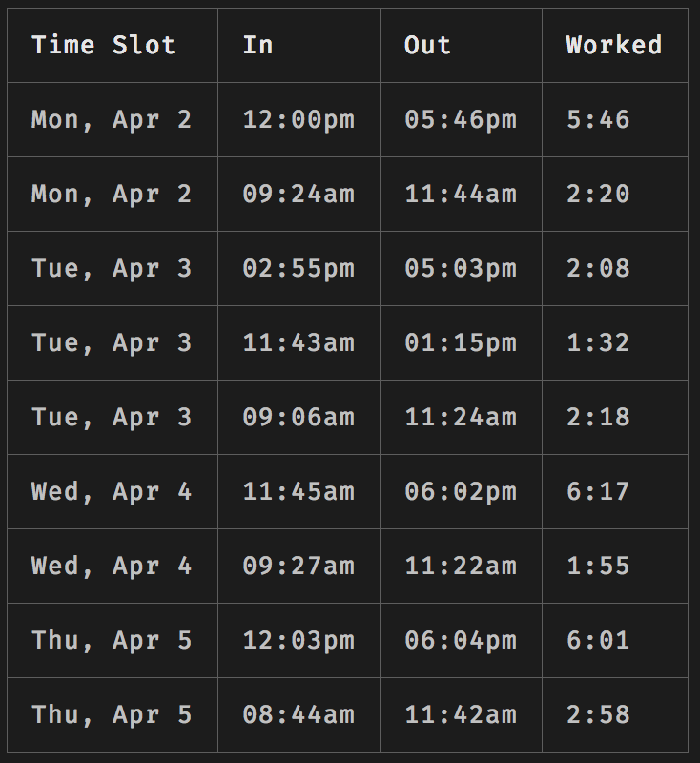Screen dimensions: 700x763
Task: Select the 6:17 worked duration
Action: pos(598,491)
